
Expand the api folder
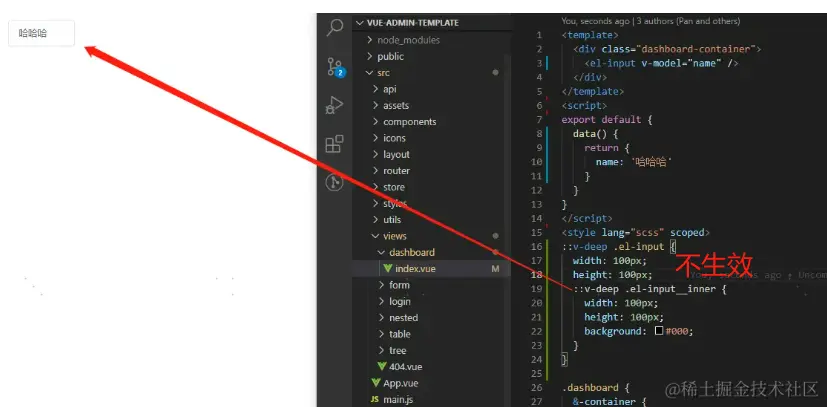pyautogui.click(x=376, y=89)
